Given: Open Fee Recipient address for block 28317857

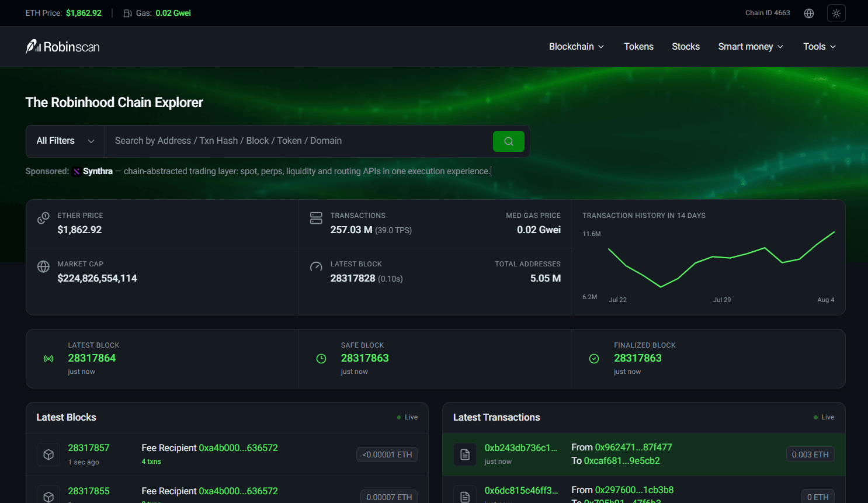Looking at the screenshot, I should (x=238, y=448).
